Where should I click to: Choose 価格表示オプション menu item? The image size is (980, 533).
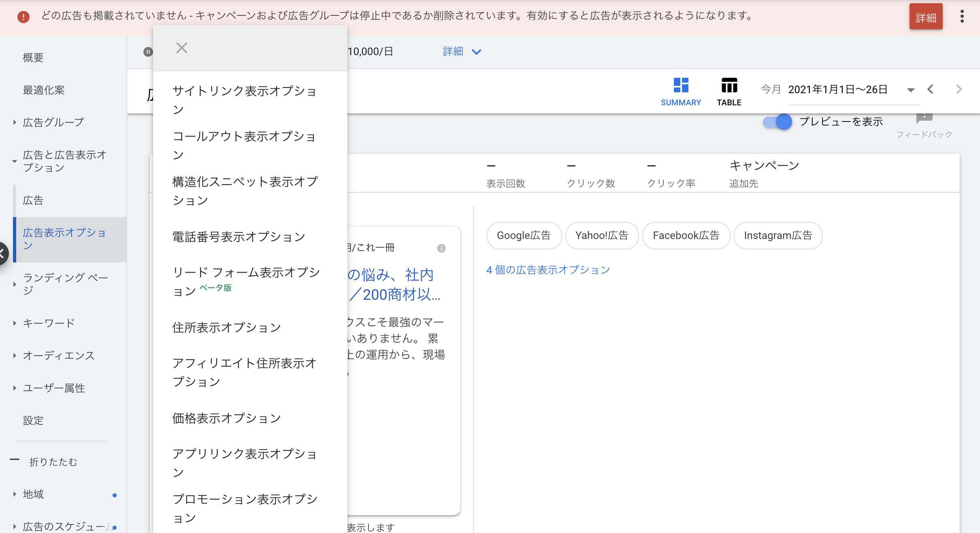[226, 418]
